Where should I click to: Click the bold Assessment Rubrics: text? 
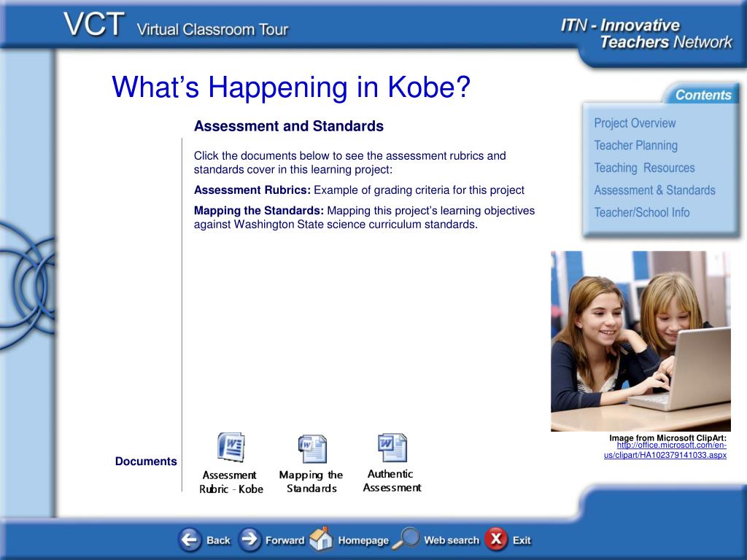(x=252, y=190)
